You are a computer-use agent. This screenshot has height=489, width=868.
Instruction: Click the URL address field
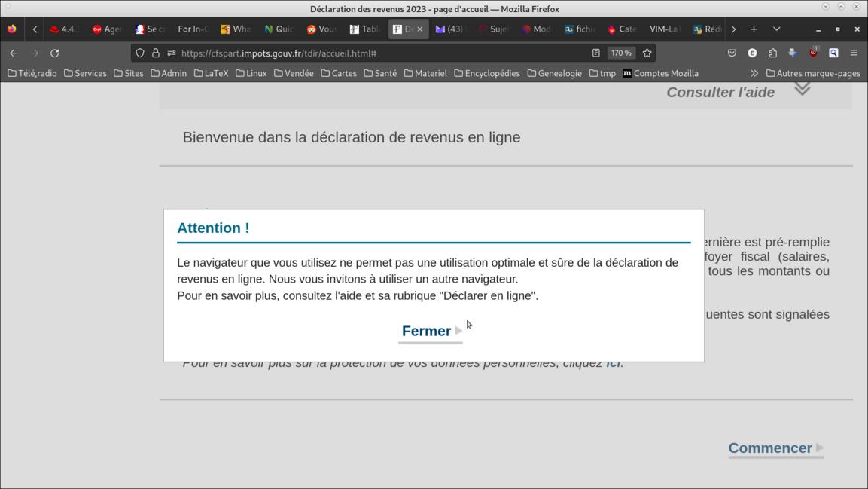click(376, 53)
